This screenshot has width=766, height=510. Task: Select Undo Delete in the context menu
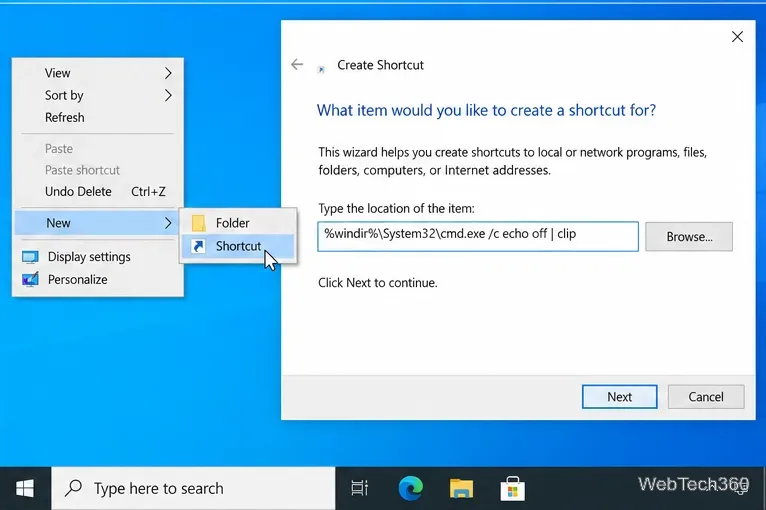[98, 191]
